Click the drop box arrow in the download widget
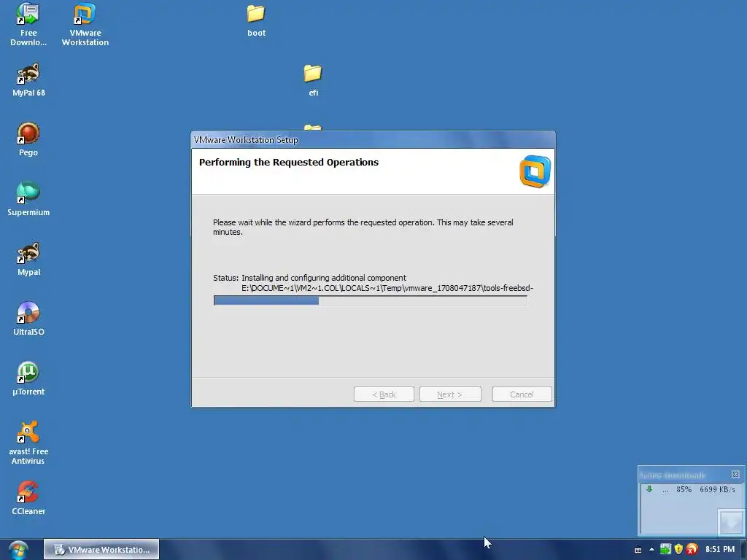Screen dimensions: 747x560 point(731,522)
